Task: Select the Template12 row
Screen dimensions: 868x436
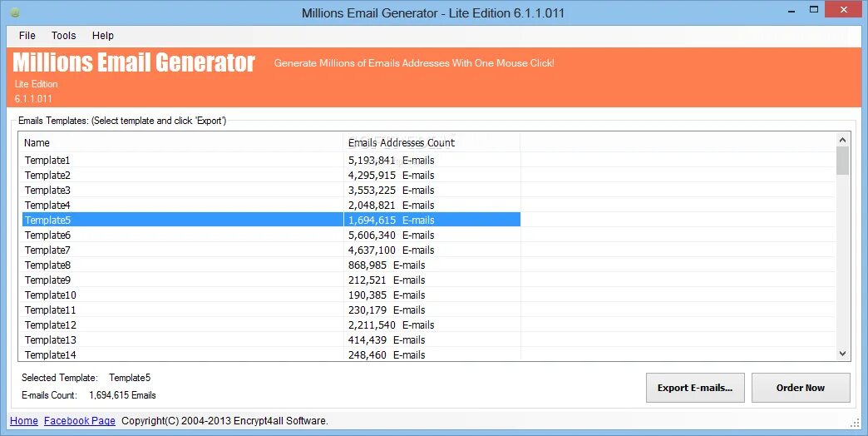Action: click(271, 325)
